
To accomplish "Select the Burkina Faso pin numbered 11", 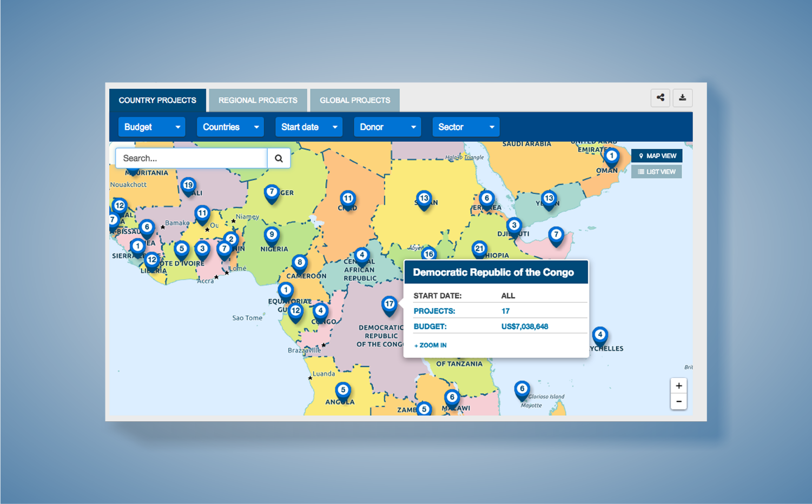I will (x=202, y=215).
